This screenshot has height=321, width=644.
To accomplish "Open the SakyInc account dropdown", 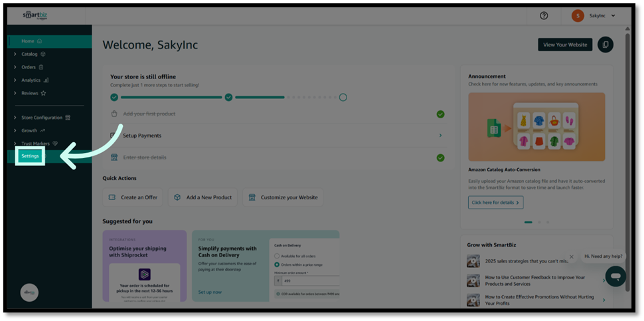I will pyautogui.click(x=613, y=16).
